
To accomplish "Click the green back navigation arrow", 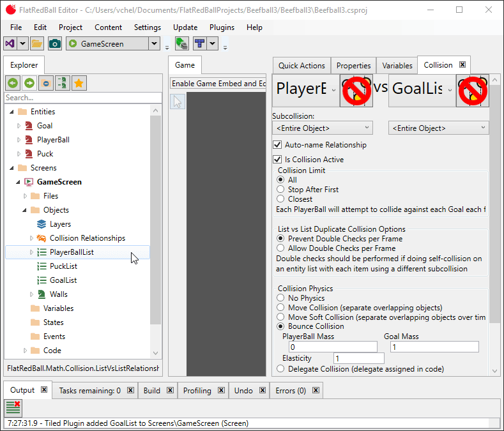I will coord(13,83).
